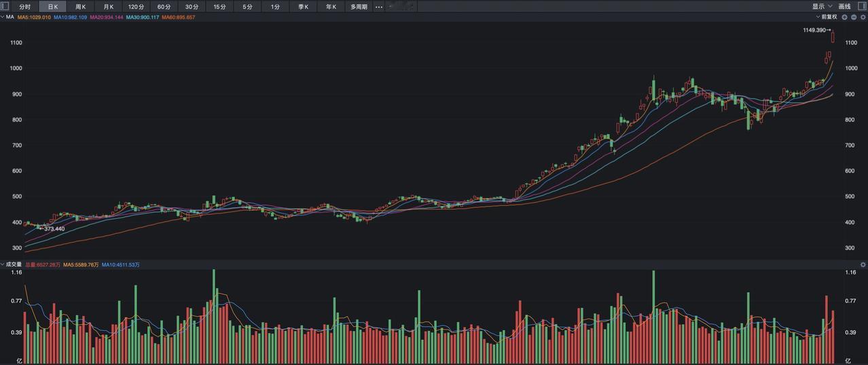Click the 373.440 low price marker

point(54,229)
